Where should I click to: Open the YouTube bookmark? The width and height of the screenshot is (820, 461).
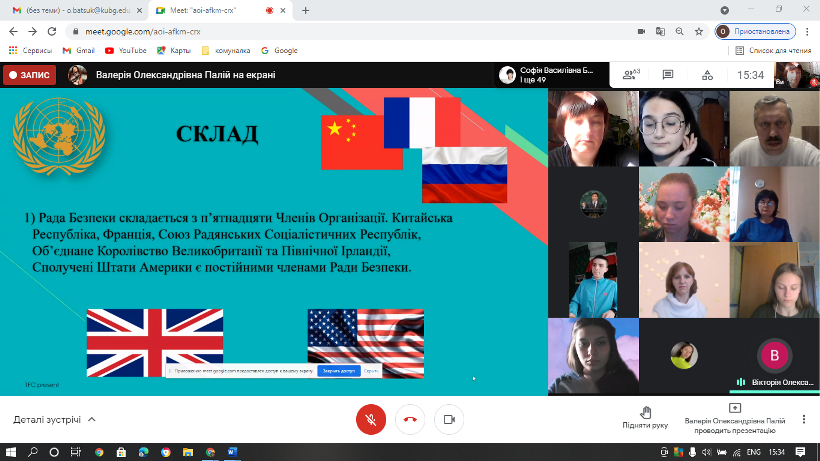coord(126,51)
